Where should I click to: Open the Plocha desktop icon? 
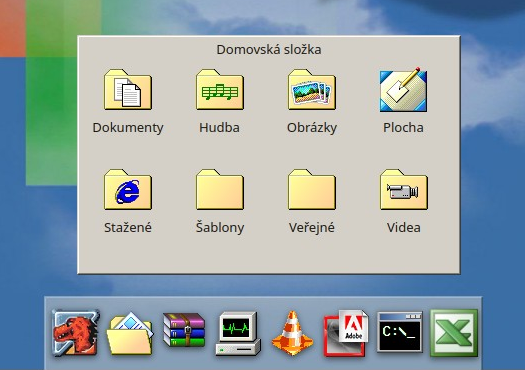click(403, 90)
